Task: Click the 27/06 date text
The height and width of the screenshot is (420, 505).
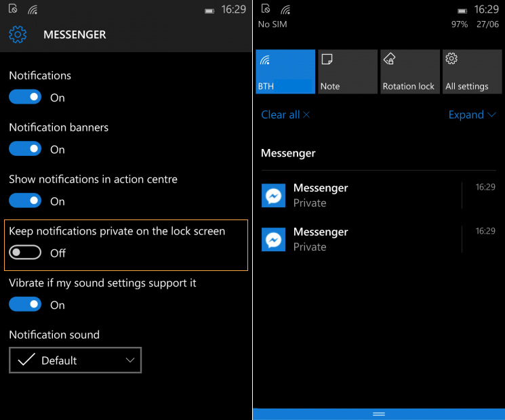Action: (487, 24)
